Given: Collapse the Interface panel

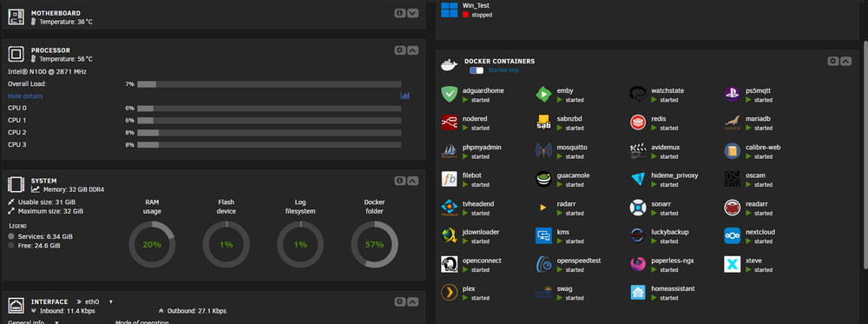Looking at the screenshot, I should coord(413,301).
